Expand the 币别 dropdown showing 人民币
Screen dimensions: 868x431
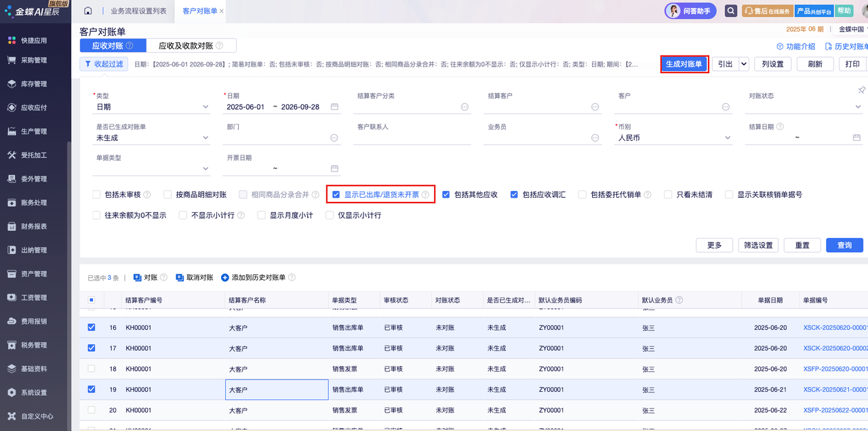pyautogui.click(x=728, y=138)
